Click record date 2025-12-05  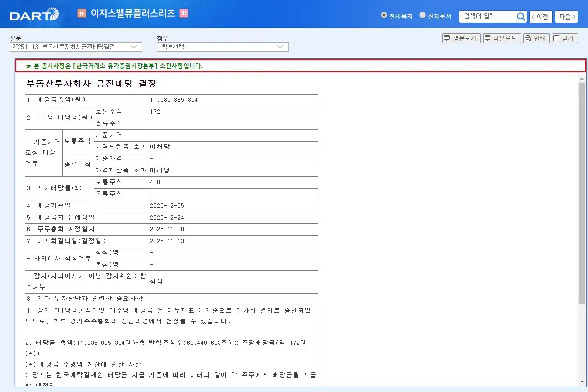(x=167, y=206)
